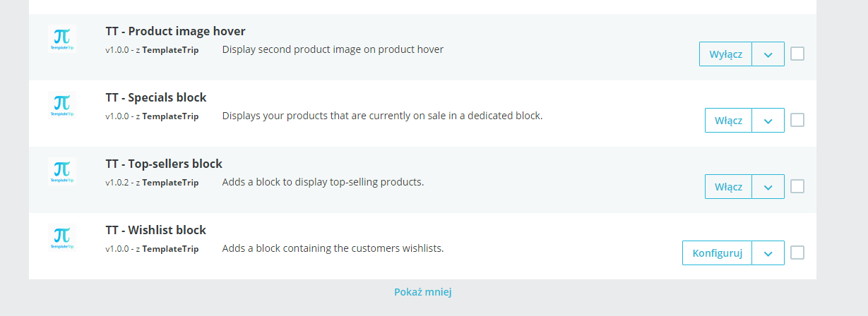Image resolution: width=868 pixels, height=316 pixels.
Task: Click the TT - Product image hover title
Action: (x=175, y=31)
